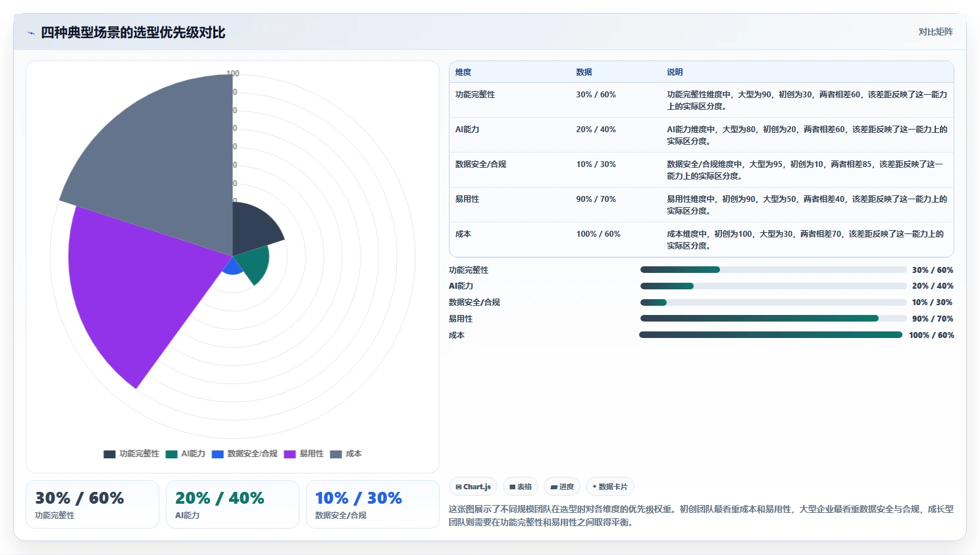Image resolution: width=980 pixels, height=555 pixels.
Task: Click the 功能完整性维度中 description text
Action: tap(807, 101)
